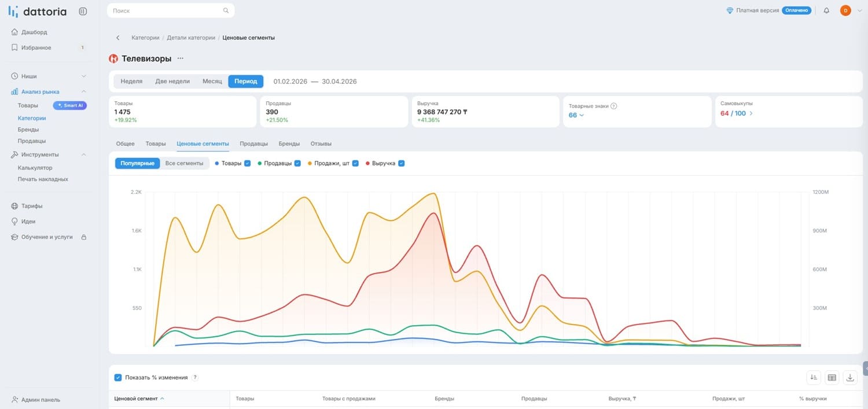Select the Неделя period tab
Image resolution: width=868 pixels, height=409 pixels.
(x=131, y=82)
